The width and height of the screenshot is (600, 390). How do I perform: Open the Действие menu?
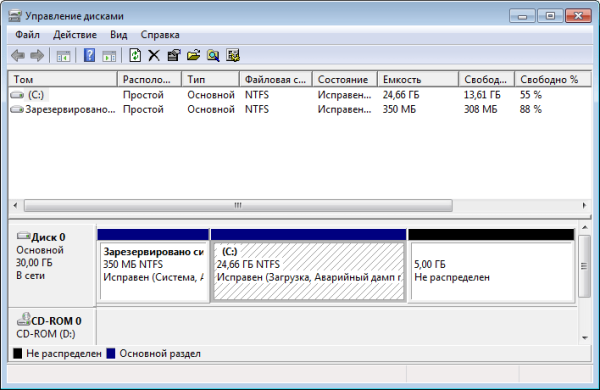75,35
